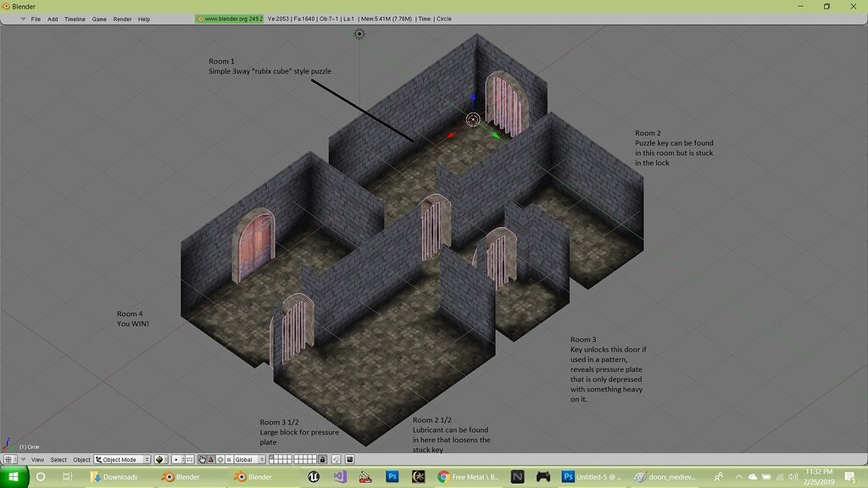Open the Action Center notifications icon
The image size is (868, 488).
[x=851, y=476]
